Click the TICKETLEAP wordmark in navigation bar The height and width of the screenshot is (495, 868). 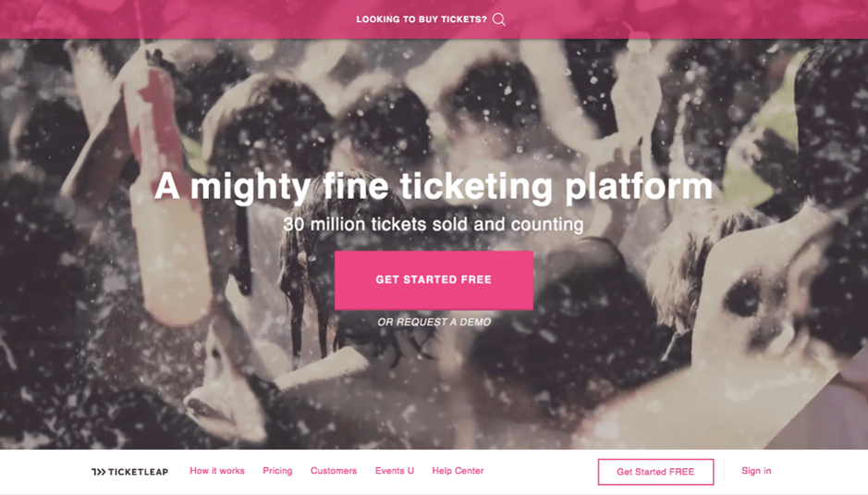pos(138,472)
